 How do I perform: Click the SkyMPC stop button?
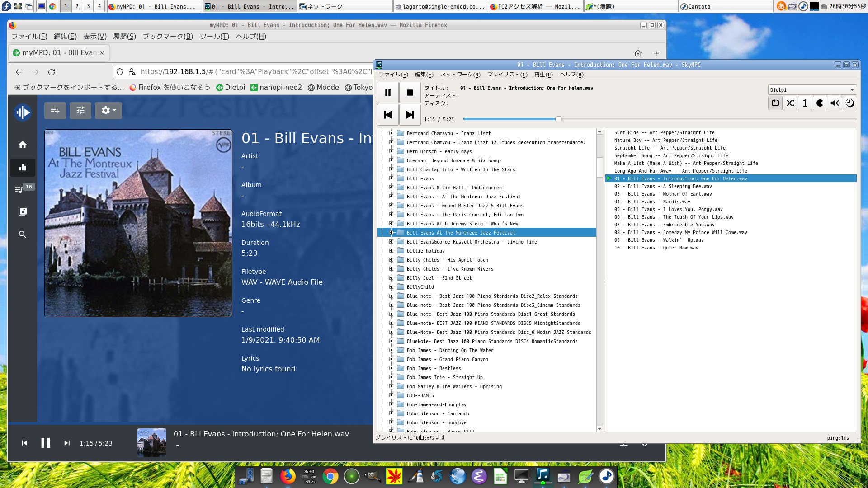(x=410, y=93)
